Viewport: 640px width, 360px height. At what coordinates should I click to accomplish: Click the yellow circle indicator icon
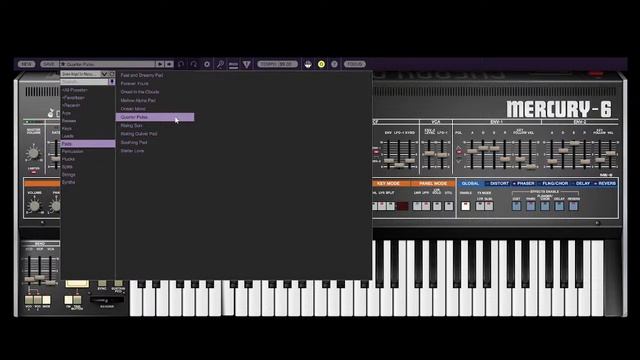click(x=321, y=64)
